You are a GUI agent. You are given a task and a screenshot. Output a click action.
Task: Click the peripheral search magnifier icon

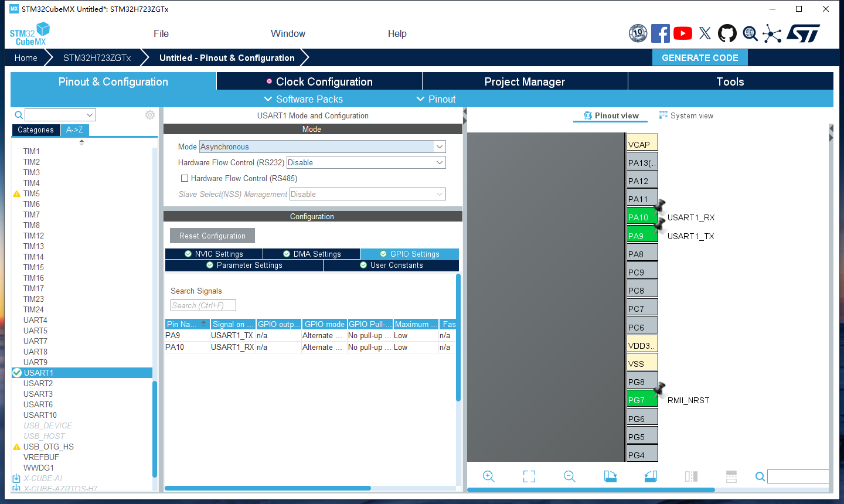click(19, 115)
